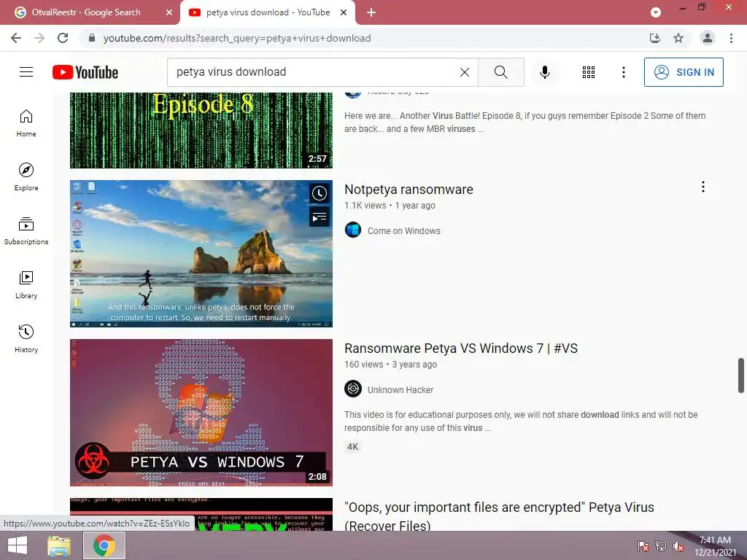
Task: Open Unknown Hacker channel avatar
Action: (353, 389)
